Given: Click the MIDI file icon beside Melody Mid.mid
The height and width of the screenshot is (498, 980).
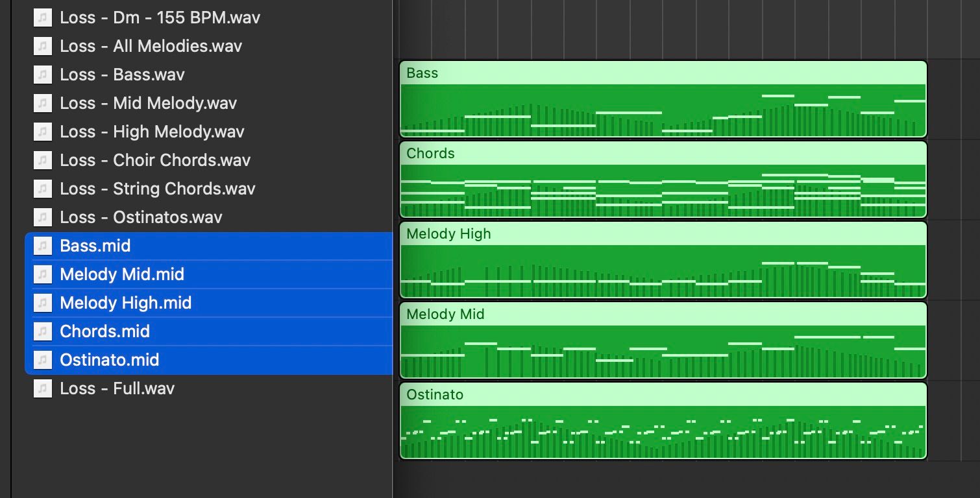Looking at the screenshot, I should click(42, 274).
